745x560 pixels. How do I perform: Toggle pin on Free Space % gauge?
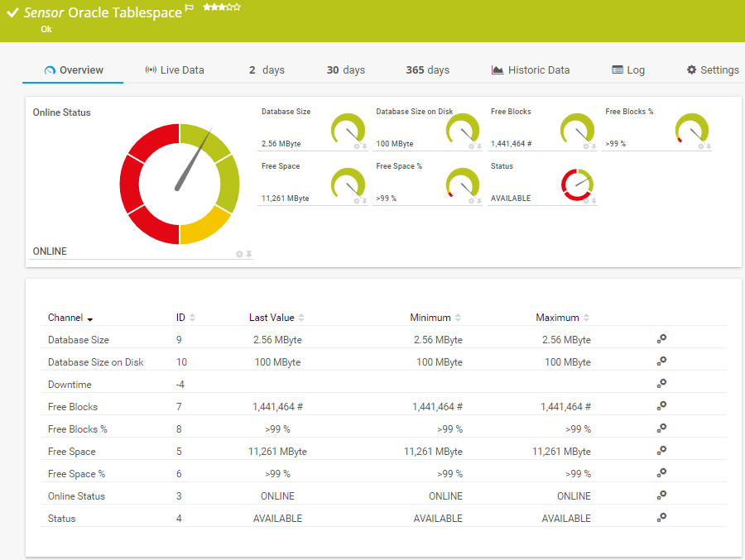479,201
